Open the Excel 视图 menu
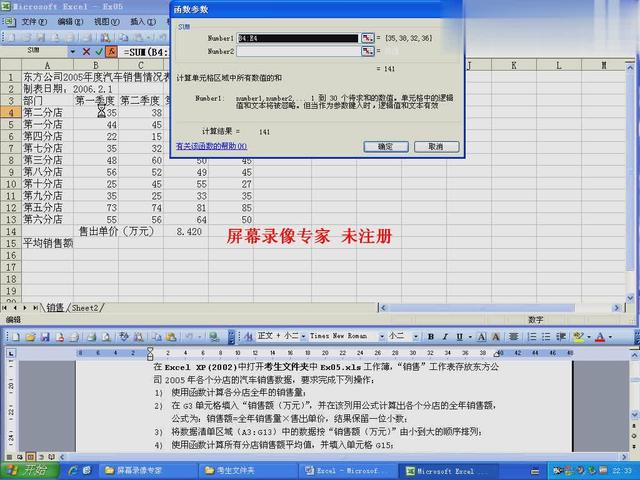Viewport: 640px width, 480px height. coord(107,22)
